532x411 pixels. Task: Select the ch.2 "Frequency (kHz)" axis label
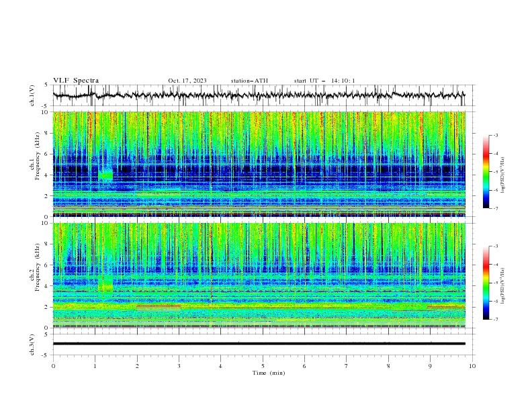pos(38,267)
